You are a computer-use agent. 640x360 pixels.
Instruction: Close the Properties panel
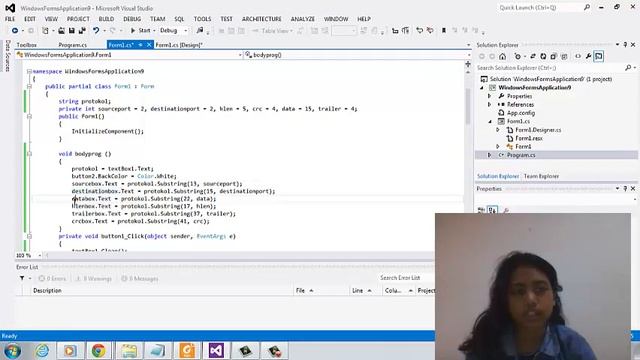pyautogui.click(x=633, y=189)
